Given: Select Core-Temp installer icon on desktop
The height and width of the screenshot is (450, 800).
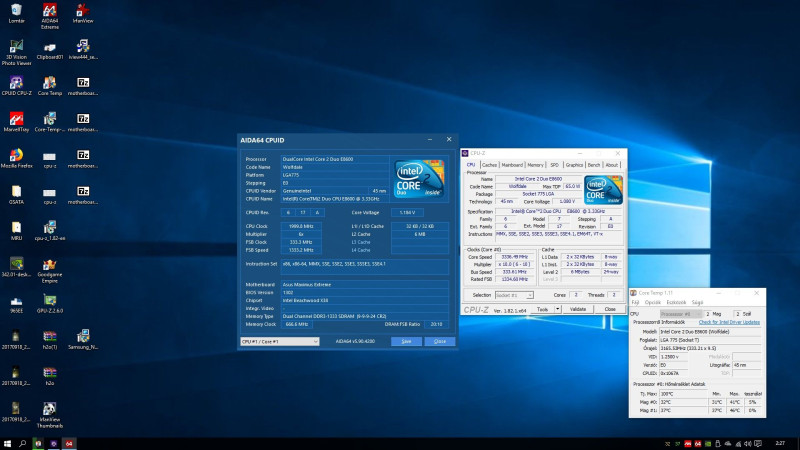Looking at the screenshot, I should coord(49,122).
